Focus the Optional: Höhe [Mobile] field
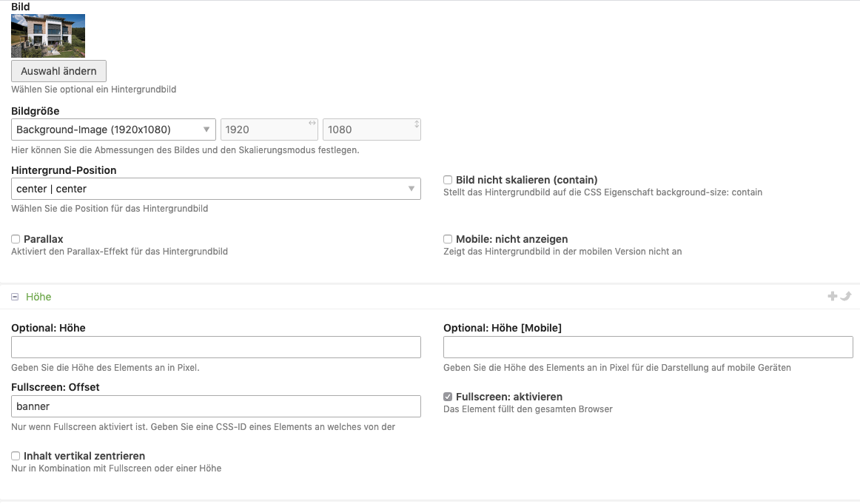 pyautogui.click(x=648, y=347)
